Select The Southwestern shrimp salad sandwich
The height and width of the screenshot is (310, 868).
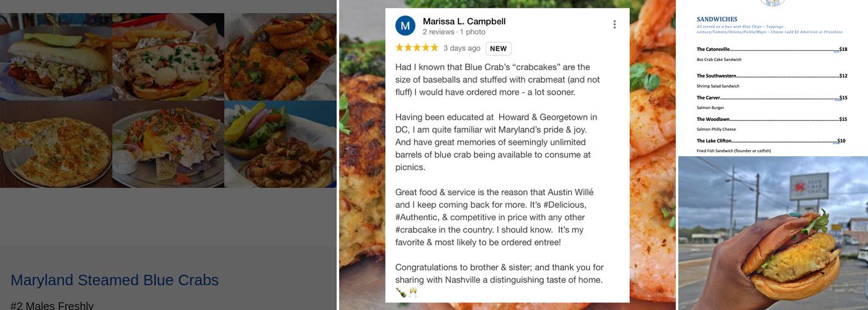tap(772, 81)
